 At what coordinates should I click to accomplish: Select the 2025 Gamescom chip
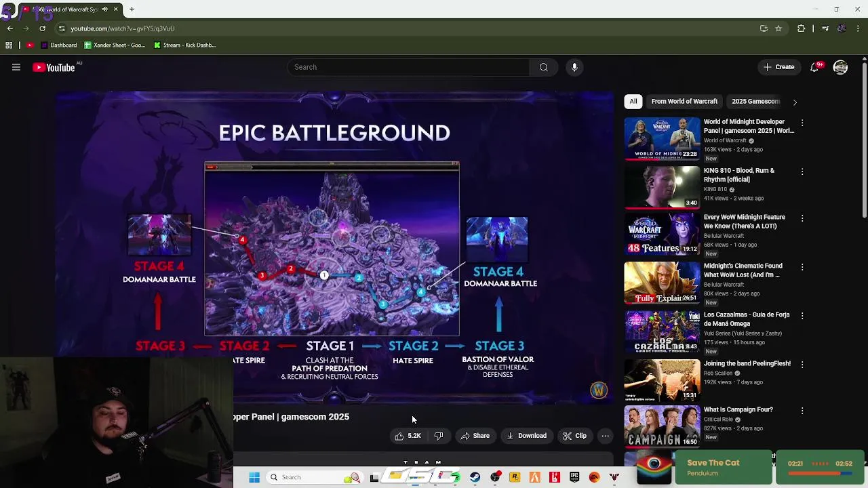pyautogui.click(x=755, y=102)
